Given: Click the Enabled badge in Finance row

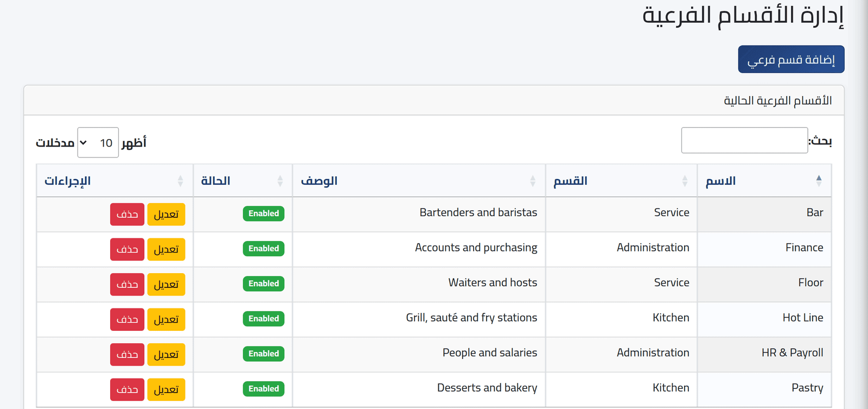Looking at the screenshot, I should point(264,249).
